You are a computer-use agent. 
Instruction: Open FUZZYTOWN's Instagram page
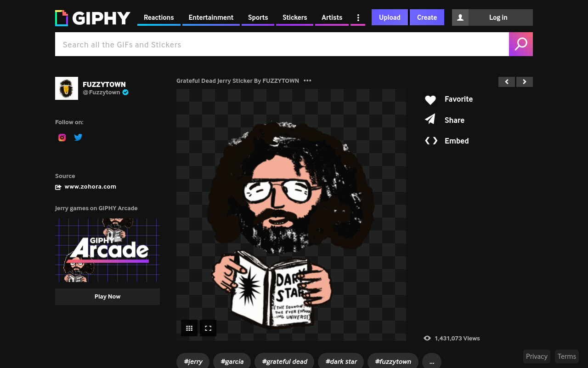[x=62, y=138]
